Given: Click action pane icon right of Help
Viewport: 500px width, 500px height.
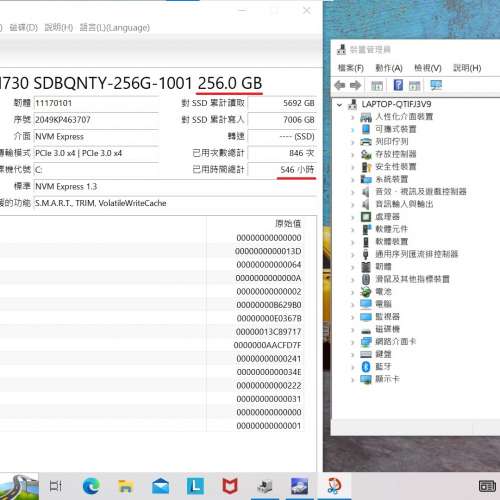Looking at the screenshot, I should pyautogui.click(x=414, y=85).
